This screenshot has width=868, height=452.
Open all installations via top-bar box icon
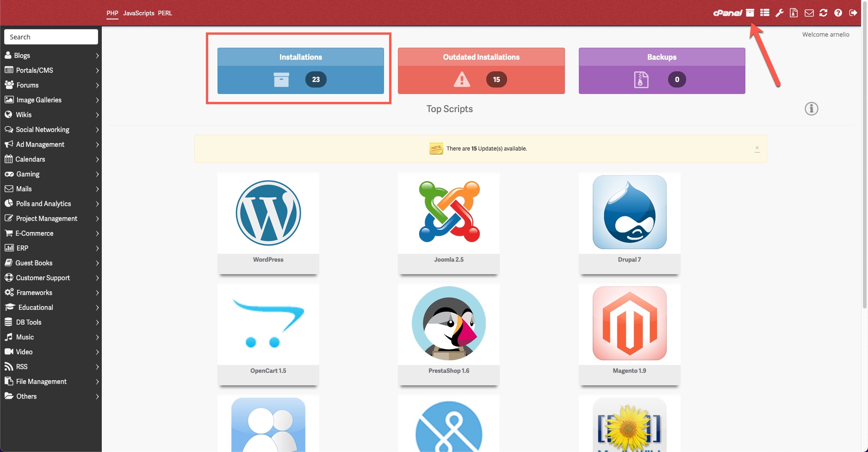click(750, 13)
